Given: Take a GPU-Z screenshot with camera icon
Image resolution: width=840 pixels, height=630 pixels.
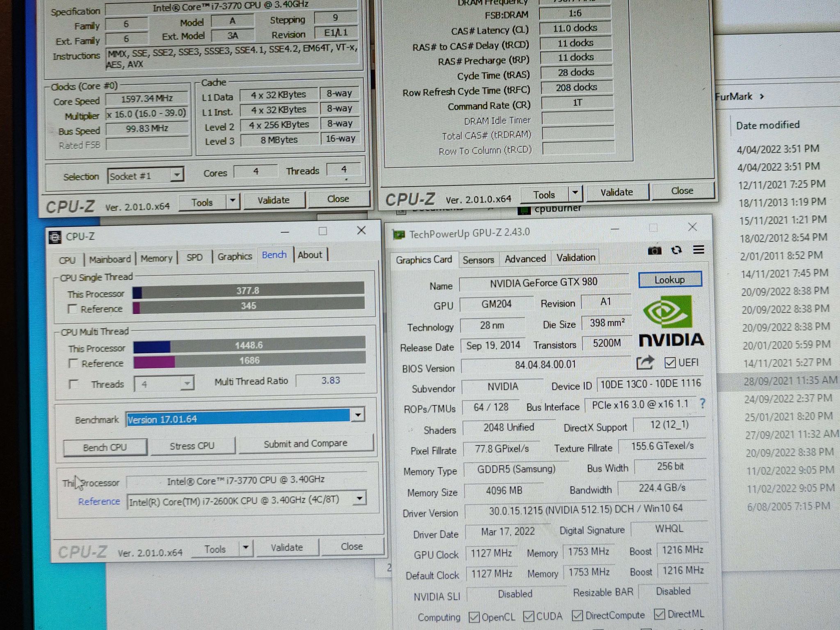Looking at the screenshot, I should tap(654, 250).
